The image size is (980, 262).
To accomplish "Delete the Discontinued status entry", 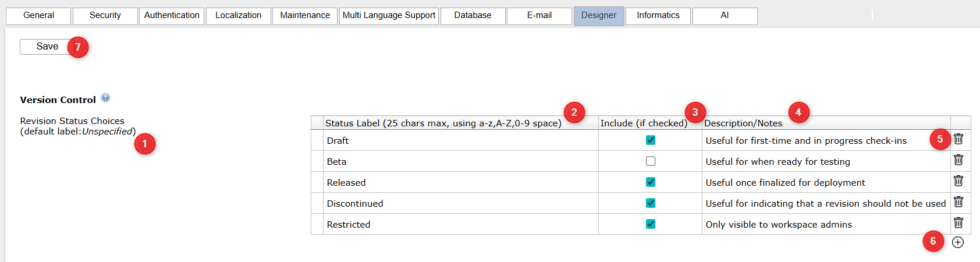I will (958, 202).
